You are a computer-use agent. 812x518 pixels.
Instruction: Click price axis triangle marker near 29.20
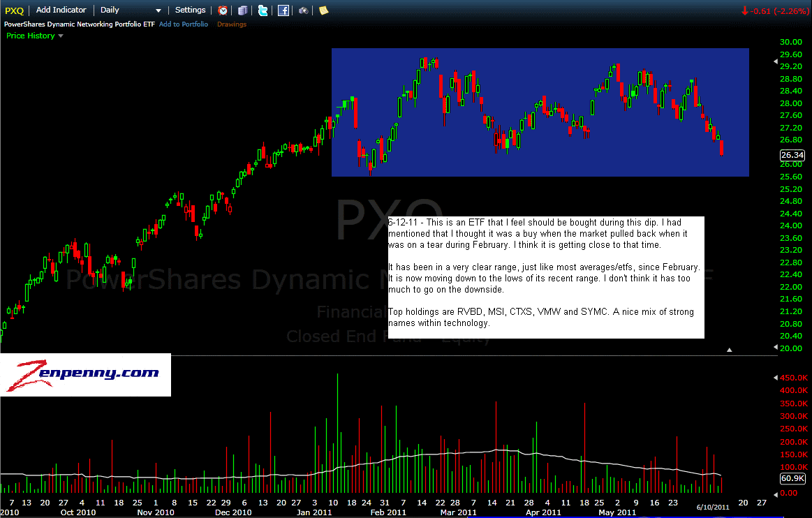pyautogui.click(x=775, y=61)
